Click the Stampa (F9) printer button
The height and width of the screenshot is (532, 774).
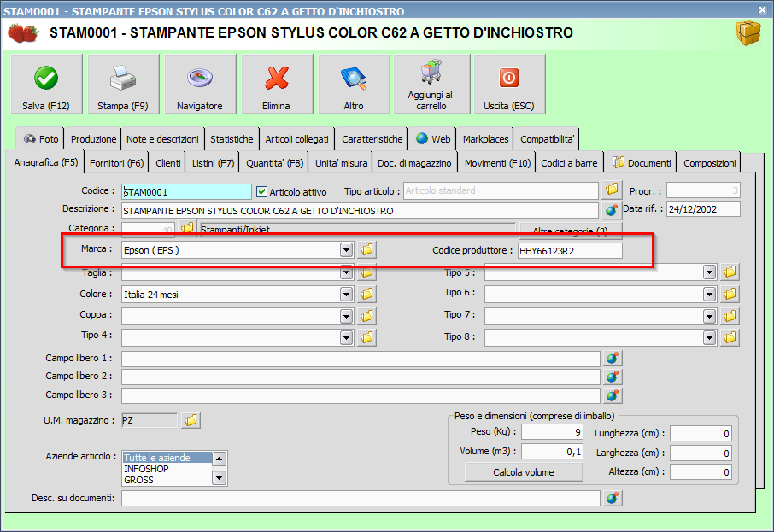(123, 85)
